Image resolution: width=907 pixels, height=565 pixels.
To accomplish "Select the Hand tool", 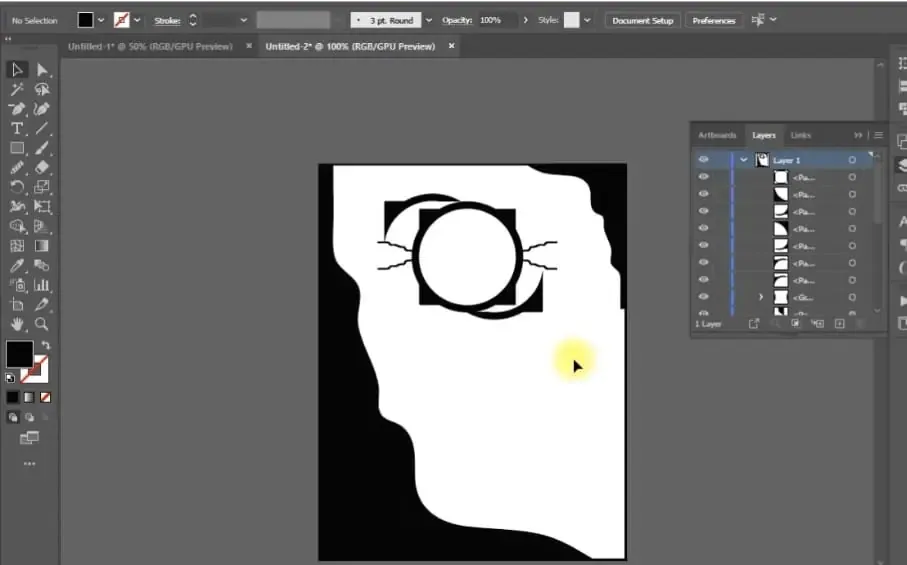I will click(x=17, y=324).
